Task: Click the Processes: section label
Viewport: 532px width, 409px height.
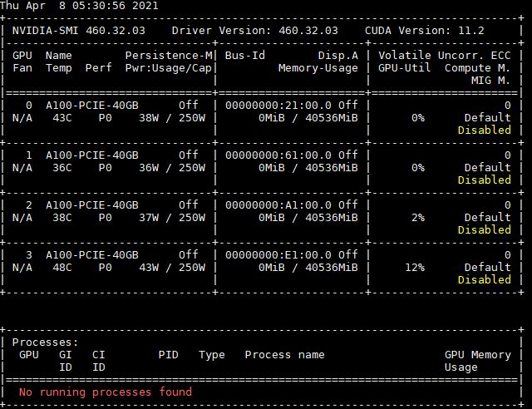Action: (x=46, y=342)
